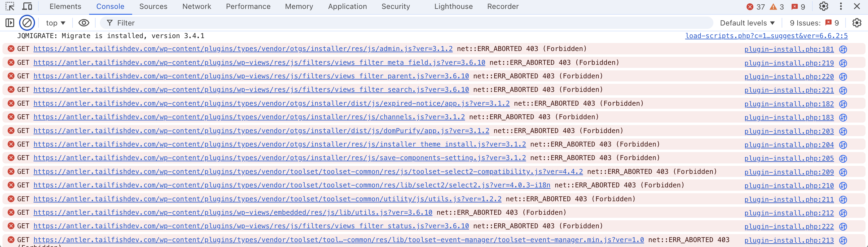Close the DevTools panel
The image size is (868, 247).
click(x=857, y=6)
